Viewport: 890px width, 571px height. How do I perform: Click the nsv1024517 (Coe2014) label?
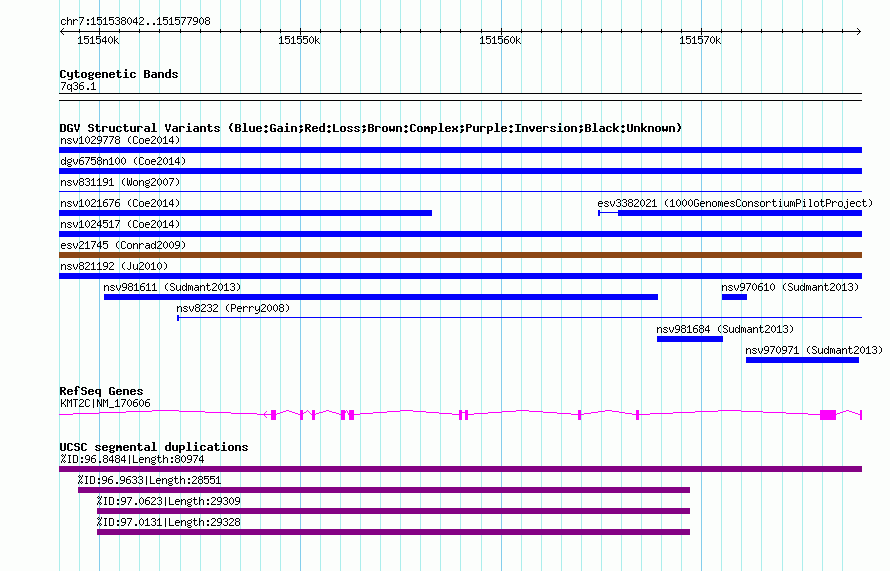coord(120,224)
